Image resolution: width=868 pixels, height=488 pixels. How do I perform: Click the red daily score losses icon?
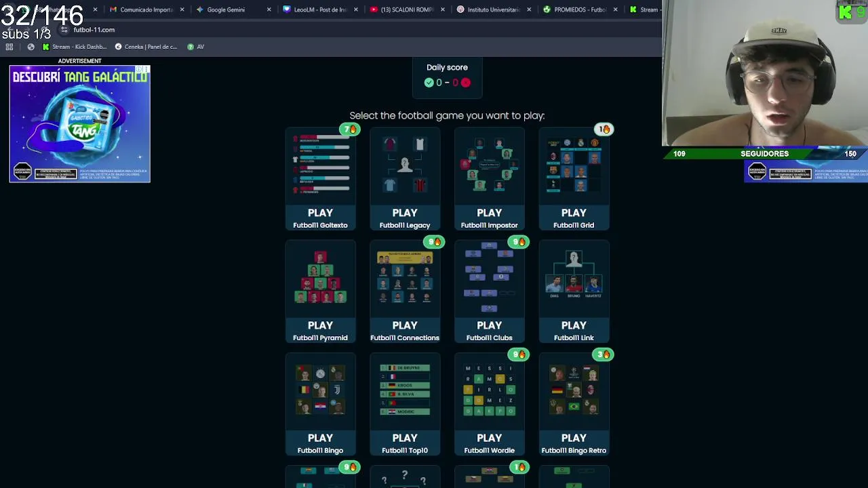point(465,83)
